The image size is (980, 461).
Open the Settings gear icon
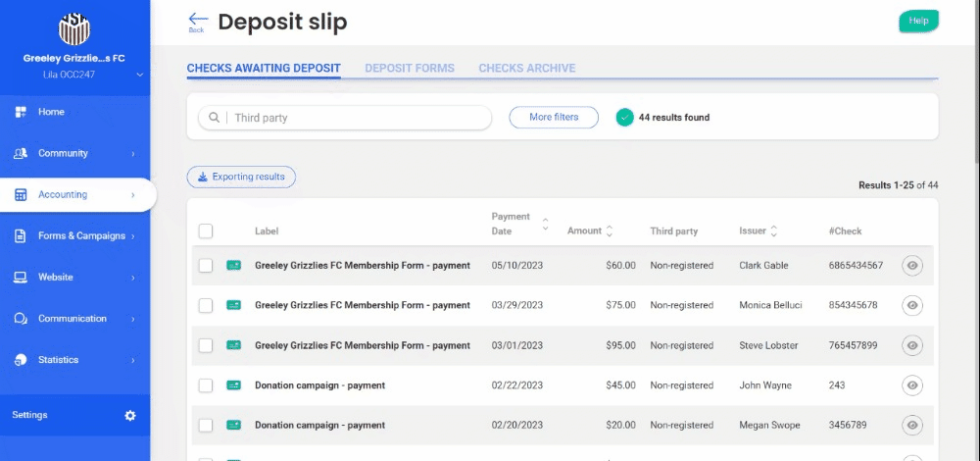point(130,416)
